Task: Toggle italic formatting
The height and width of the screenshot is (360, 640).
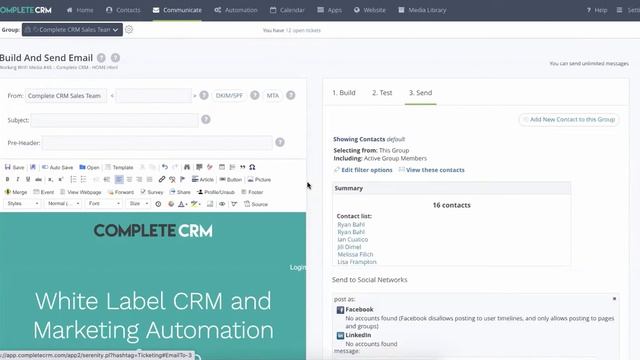Action: (18, 180)
